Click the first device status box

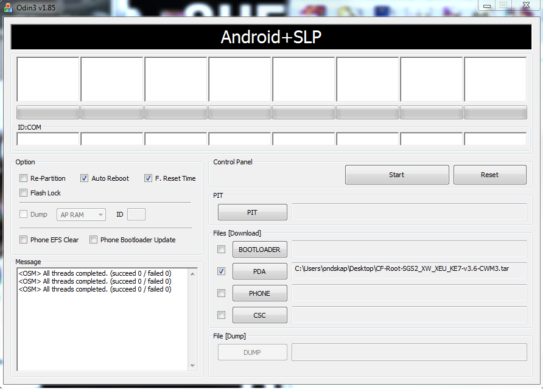click(48, 79)
